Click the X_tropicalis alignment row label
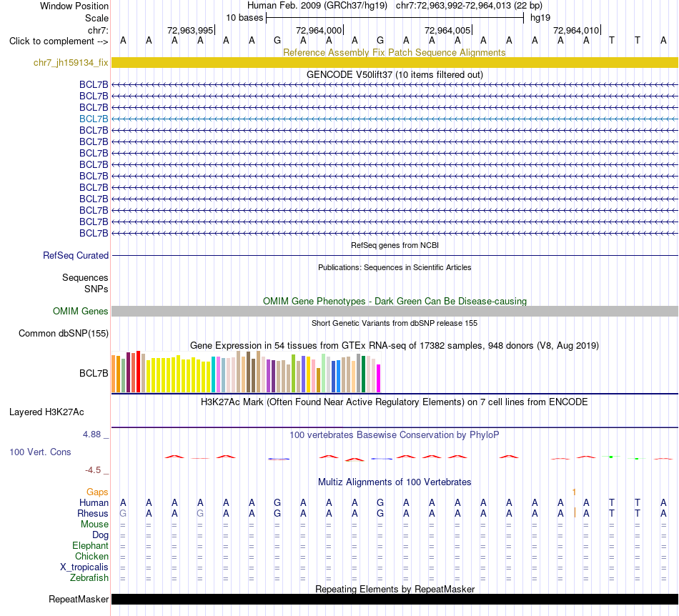 point(84,567)
